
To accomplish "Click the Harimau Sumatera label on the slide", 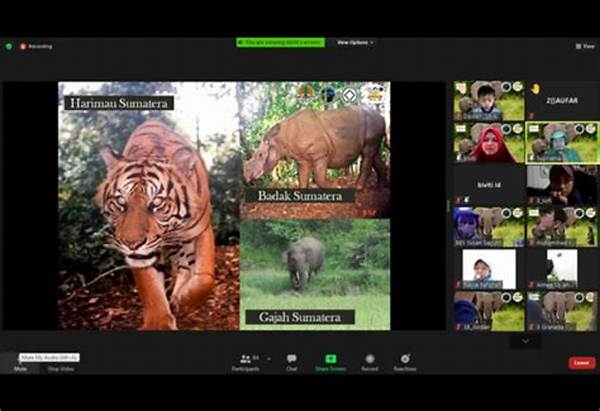I will pyautogui.click(x=119, y=103).
